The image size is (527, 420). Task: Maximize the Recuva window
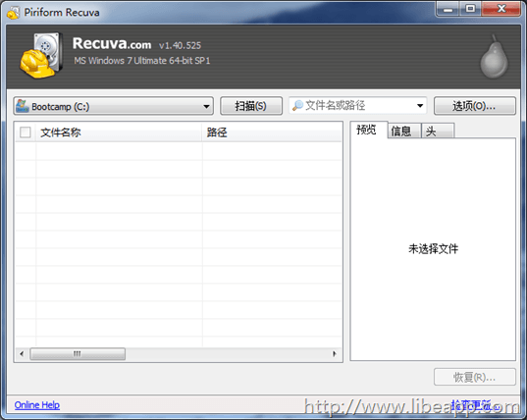[470, 9]
